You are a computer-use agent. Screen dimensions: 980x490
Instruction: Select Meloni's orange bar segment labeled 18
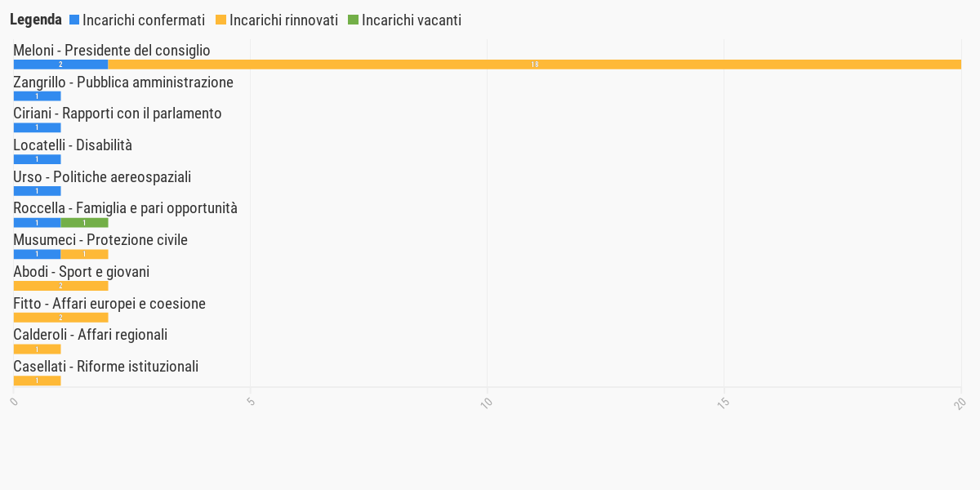tap(535, 65)
